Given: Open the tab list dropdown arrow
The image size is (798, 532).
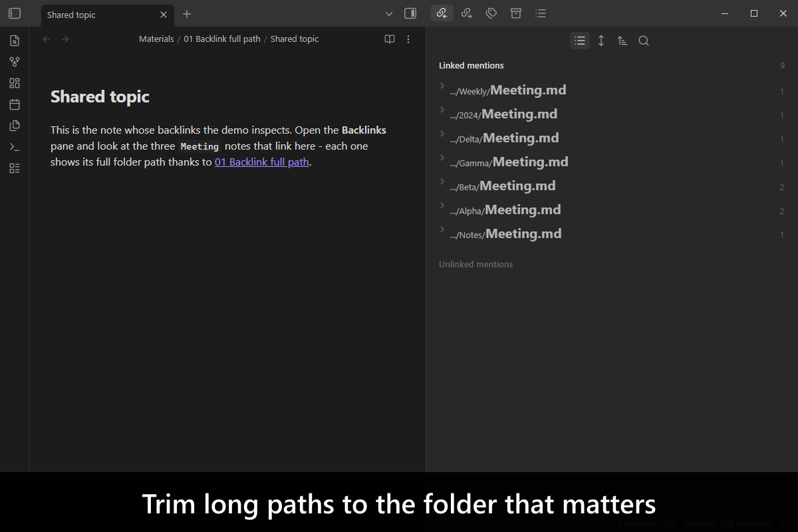Looking at the screenshot, I should [x=389, y=13].
